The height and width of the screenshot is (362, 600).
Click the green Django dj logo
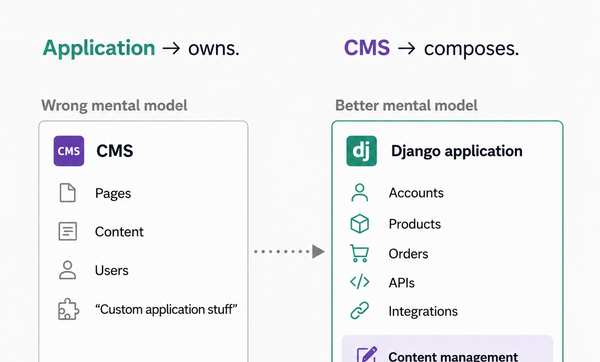coord(362,151)
